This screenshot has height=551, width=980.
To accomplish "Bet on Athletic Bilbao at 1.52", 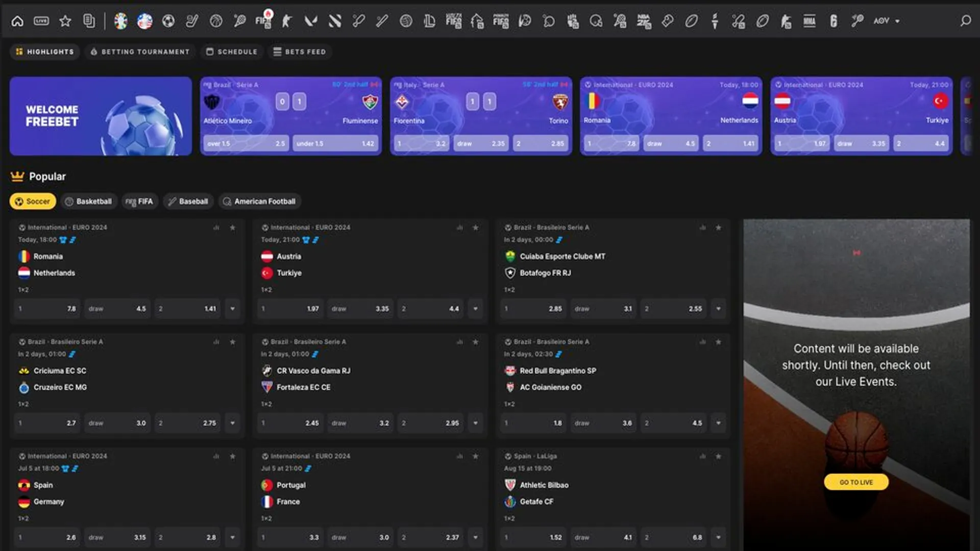I will 533,537.
